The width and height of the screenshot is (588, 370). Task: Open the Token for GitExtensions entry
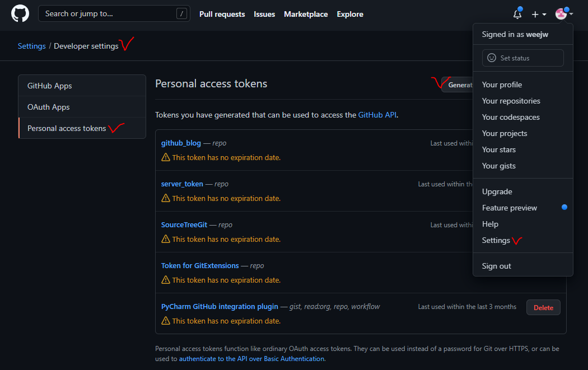[x=200, y=265]
